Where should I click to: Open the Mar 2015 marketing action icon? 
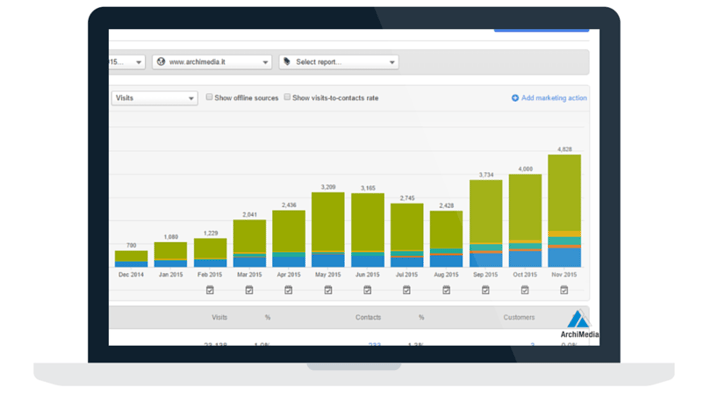(x=249, y=290)
